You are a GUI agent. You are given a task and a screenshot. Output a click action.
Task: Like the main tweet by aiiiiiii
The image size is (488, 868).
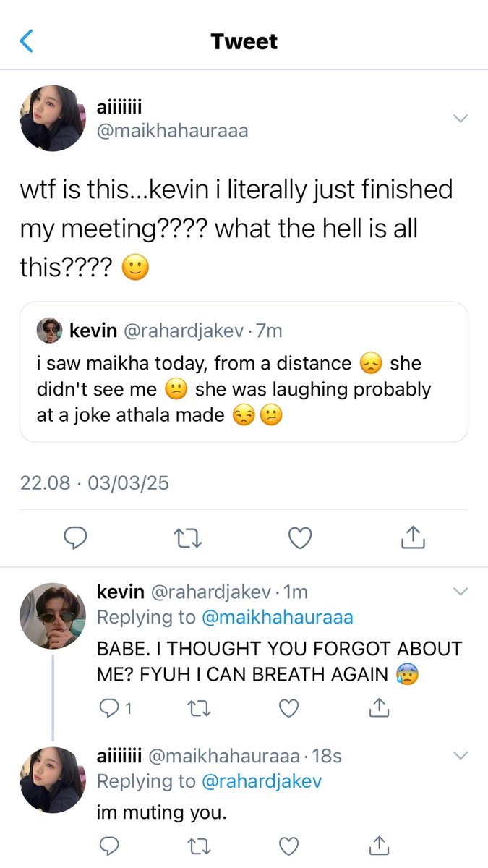coord(300,538)
